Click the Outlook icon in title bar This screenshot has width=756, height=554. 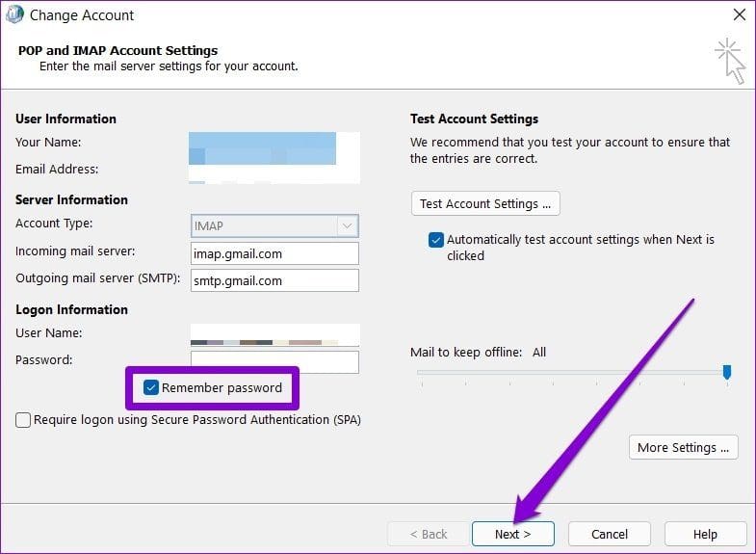pos(14,14)
